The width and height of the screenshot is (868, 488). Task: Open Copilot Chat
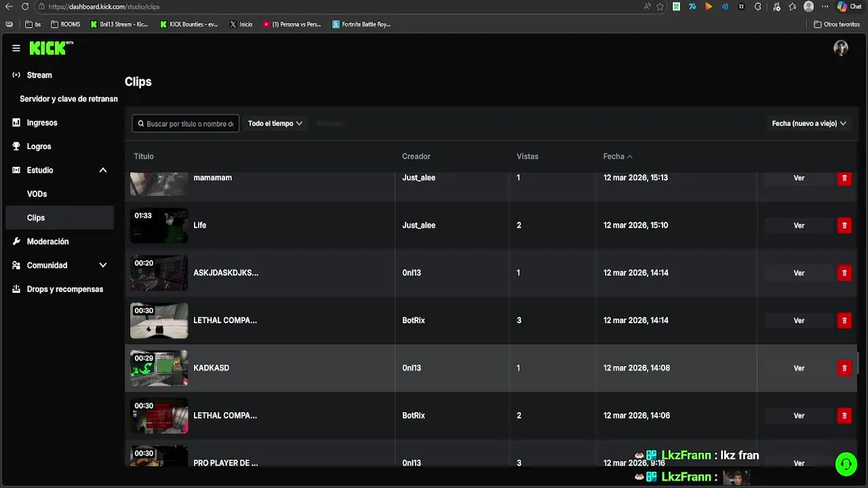coord(849,7)
